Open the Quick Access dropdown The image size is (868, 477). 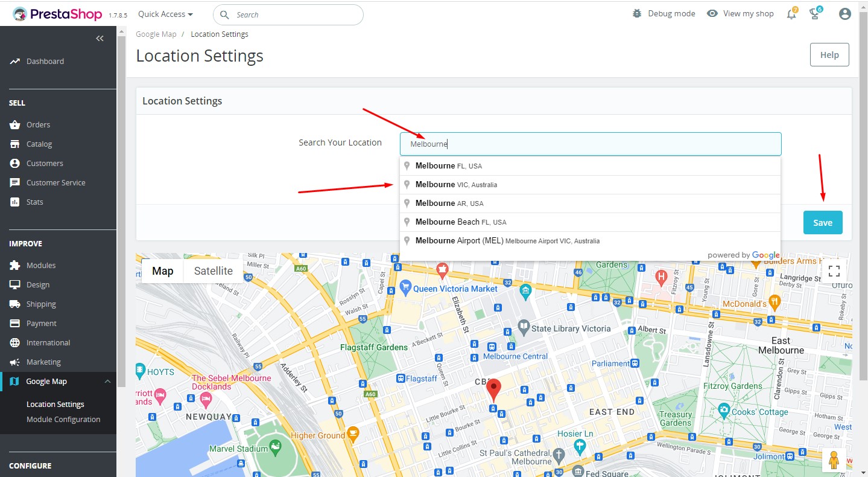pyautogui.click(x=165, y=14)
